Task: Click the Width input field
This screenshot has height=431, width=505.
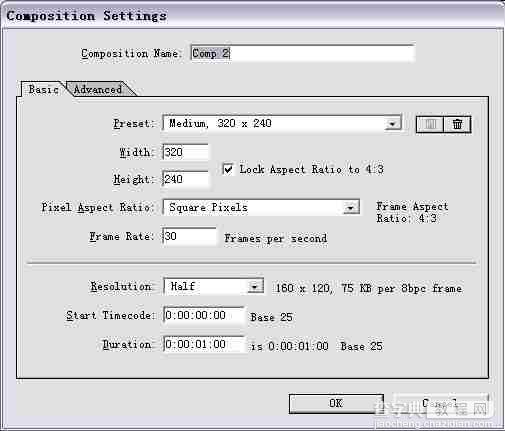Action: point(186,152)
